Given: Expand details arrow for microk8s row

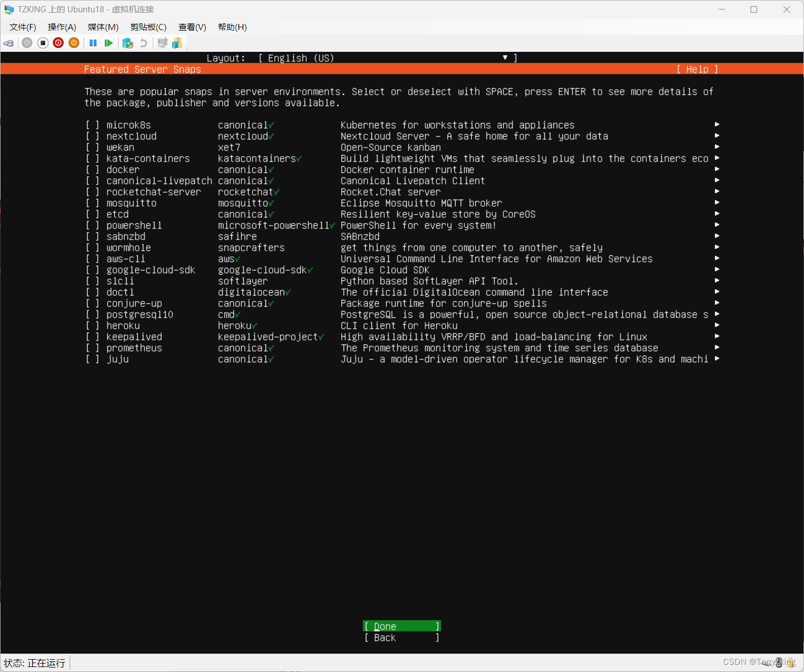Looking at the screenshot, I should click(717, 125).
